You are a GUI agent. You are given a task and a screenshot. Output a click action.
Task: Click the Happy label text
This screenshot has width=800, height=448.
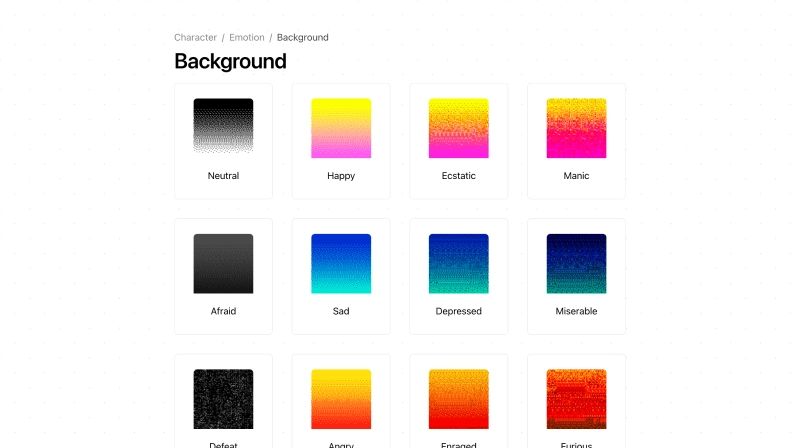tap(341, 176)
